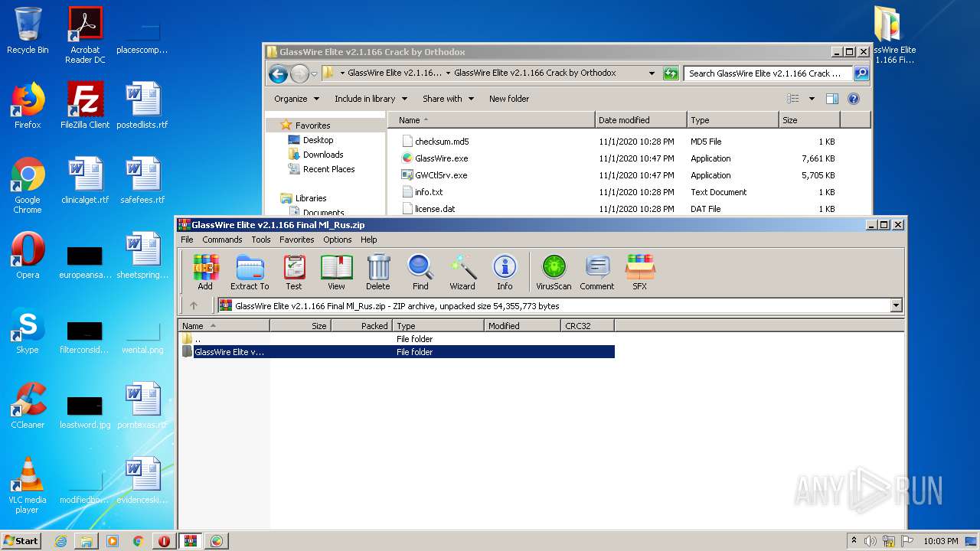The width and height of the screenshot is (980, 551).
Task: Open Share with dropdown
Action: [448, 99]
